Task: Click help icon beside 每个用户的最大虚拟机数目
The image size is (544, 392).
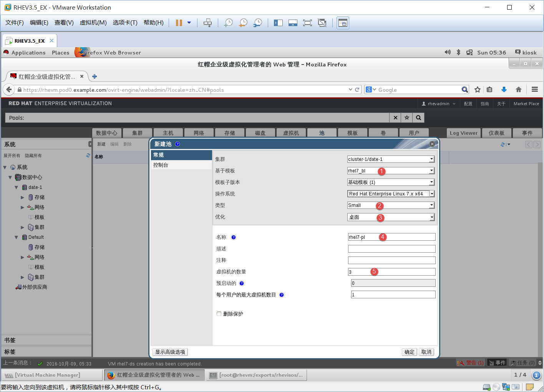Action: [282, 295]
